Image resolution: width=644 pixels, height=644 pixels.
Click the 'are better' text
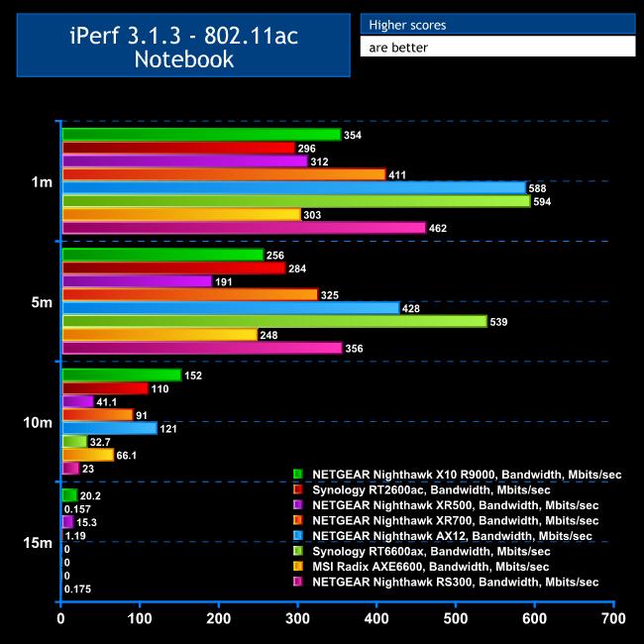pos(398,48)
